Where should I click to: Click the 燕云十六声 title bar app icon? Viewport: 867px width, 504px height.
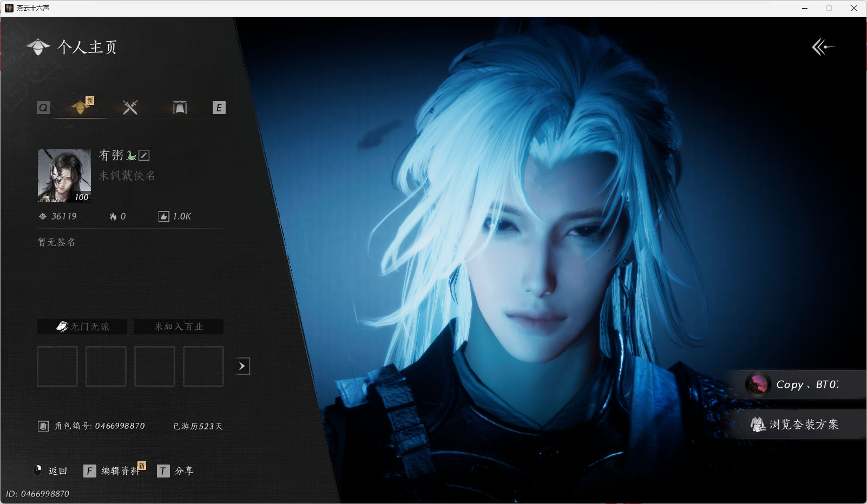tap(9, 8)
